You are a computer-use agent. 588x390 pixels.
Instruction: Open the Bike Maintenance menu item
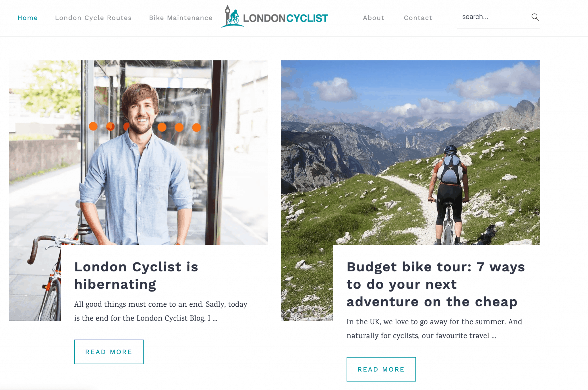[181, 18]
